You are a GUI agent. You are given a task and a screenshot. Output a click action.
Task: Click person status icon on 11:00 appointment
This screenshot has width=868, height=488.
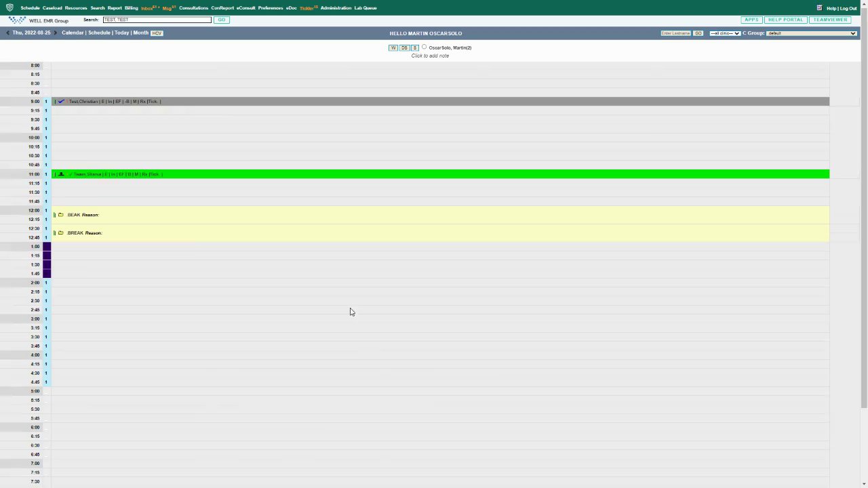[61, 174]
